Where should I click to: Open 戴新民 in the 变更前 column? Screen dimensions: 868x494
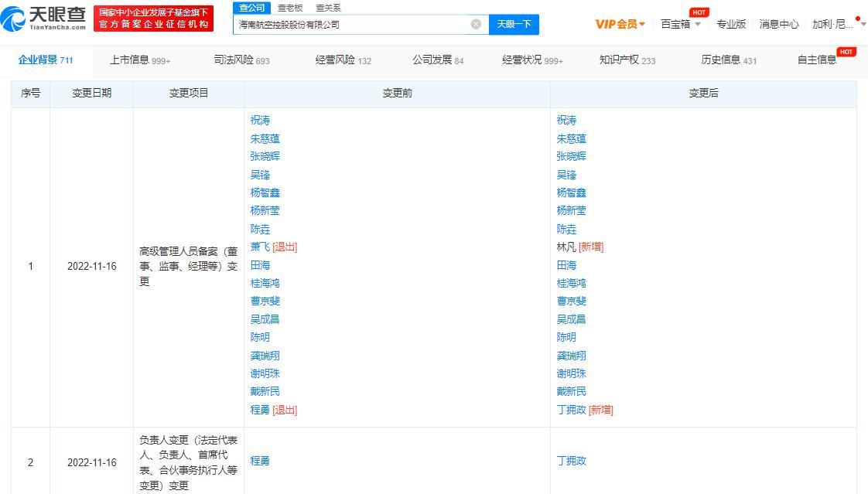tap(265, 391)
